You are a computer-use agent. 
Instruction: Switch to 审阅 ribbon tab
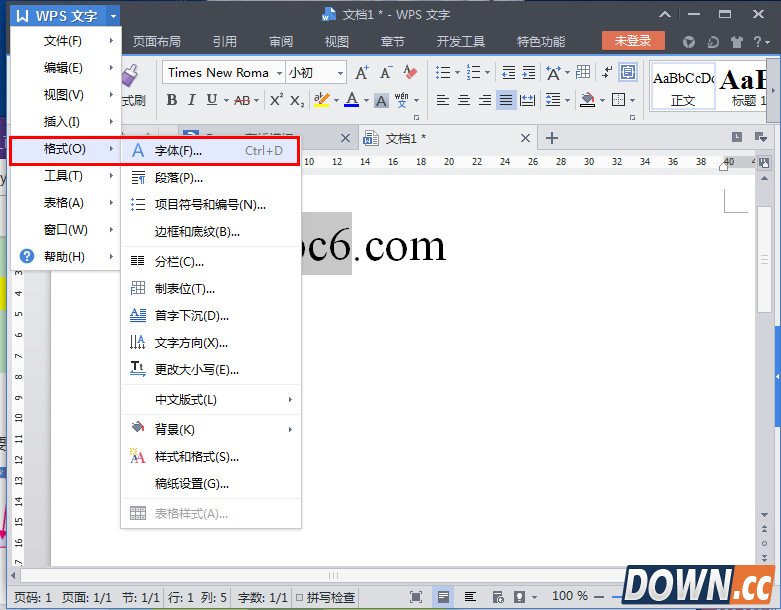coord(281,41)
